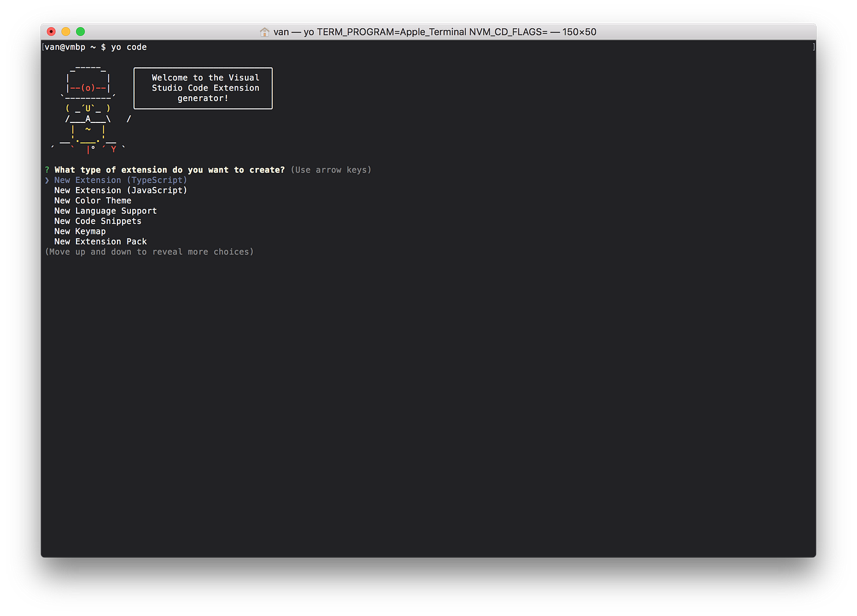857x616 pixels.
Task: Maximize the terminal with green button
Action: tap(81, 31)
